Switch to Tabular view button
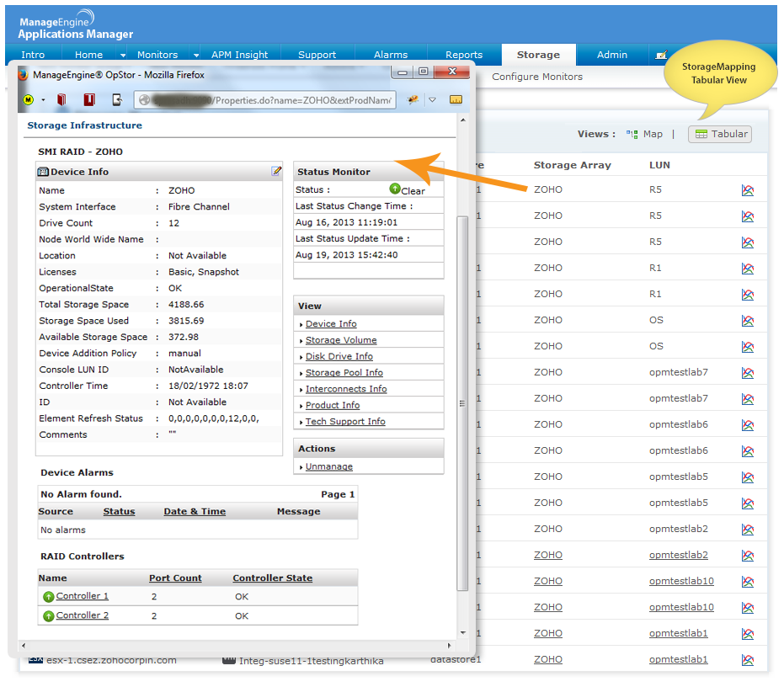The image size is (784, 687). pos(719,134)
